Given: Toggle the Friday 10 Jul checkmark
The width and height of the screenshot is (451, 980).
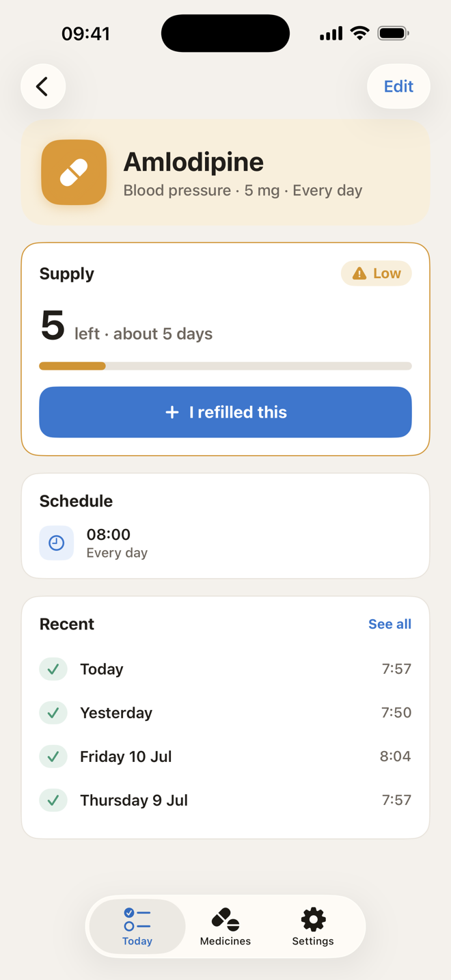Looking at the screenshot, I should click(x=53, y=757).
